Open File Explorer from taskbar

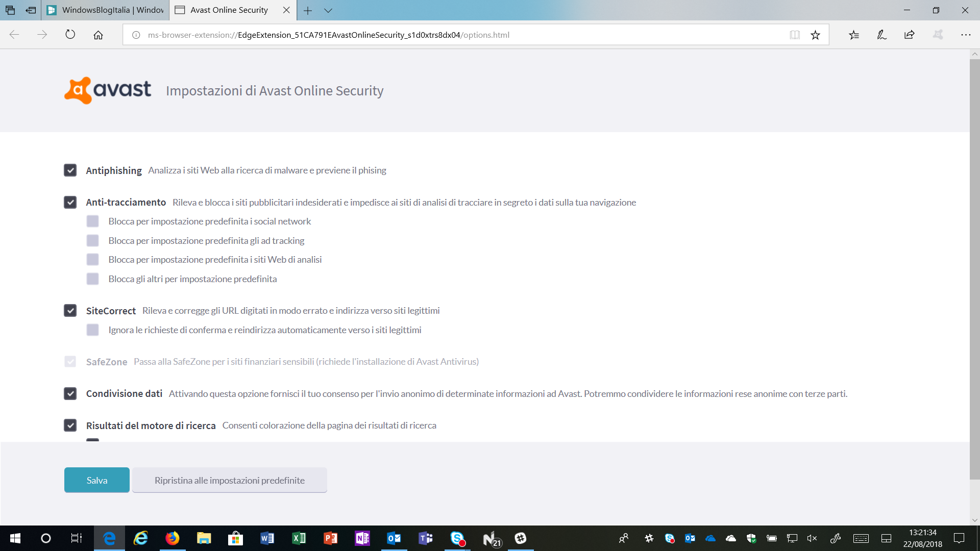point(204,538)
